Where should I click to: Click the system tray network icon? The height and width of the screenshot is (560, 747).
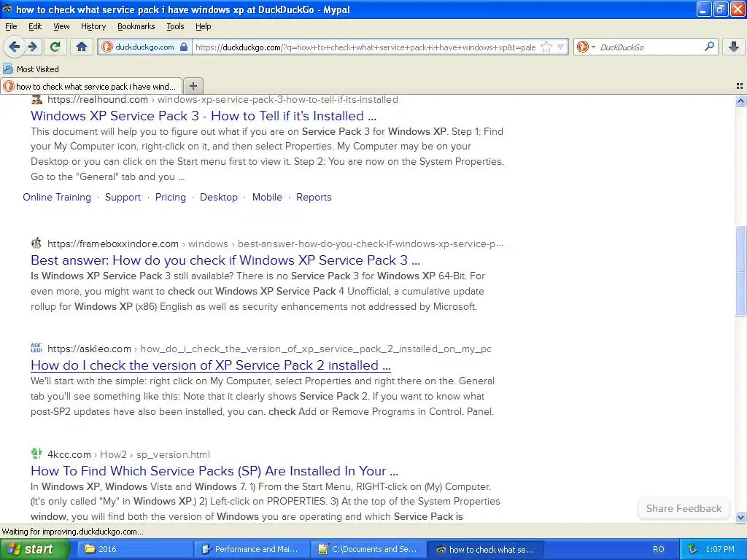pyautogui.click(x=692, y=549)
